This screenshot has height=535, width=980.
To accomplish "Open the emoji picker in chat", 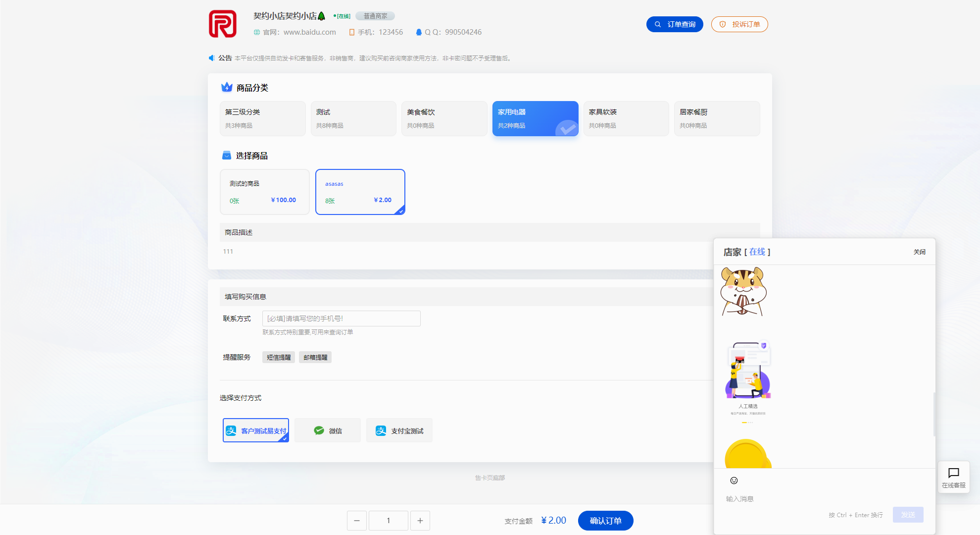I will pos(734,481).
